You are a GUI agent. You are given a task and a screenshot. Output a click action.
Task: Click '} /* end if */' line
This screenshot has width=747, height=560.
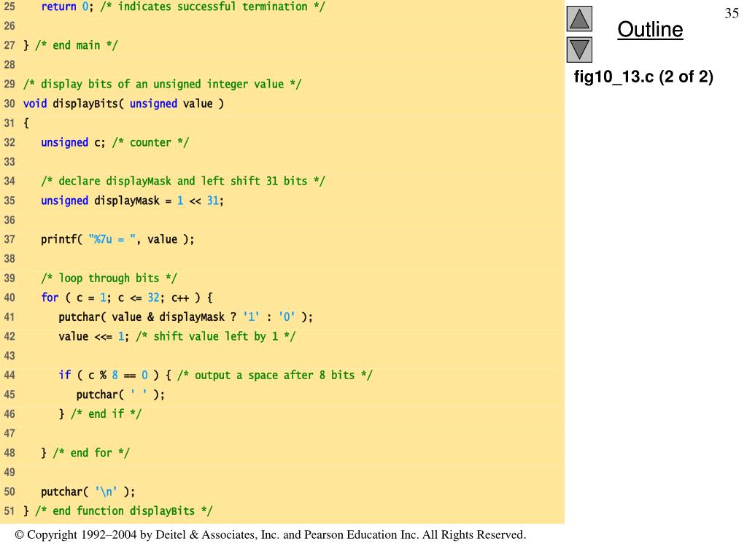tap(100, 414)
